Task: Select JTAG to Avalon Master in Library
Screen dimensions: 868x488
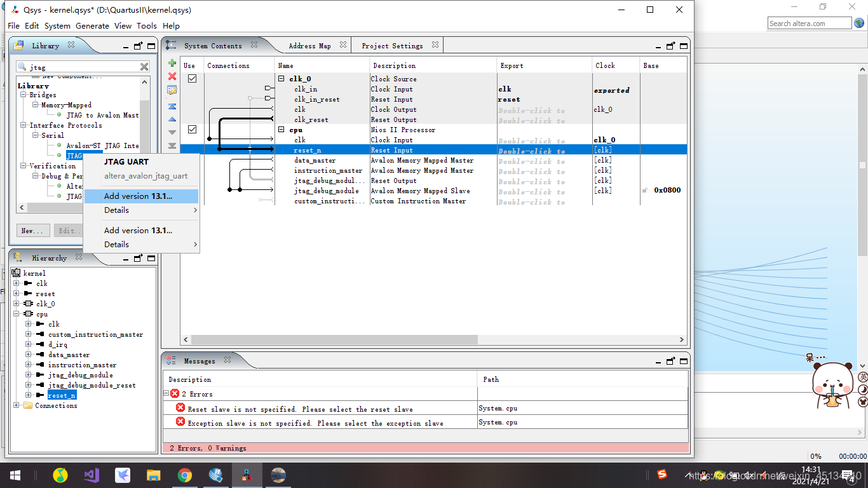Action: [x=102, y=115]
